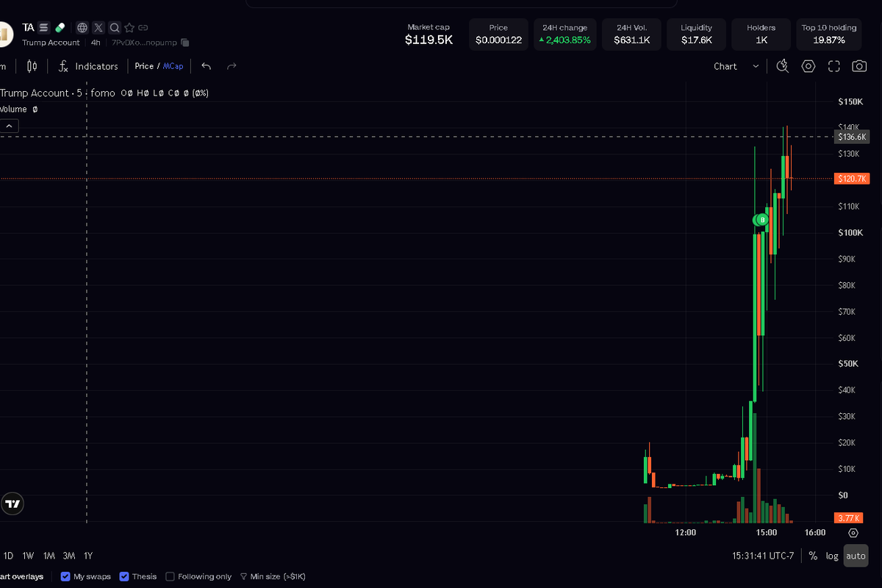882x588 pixels.
Task: Toggle percent scale mode
Action: 813,556
